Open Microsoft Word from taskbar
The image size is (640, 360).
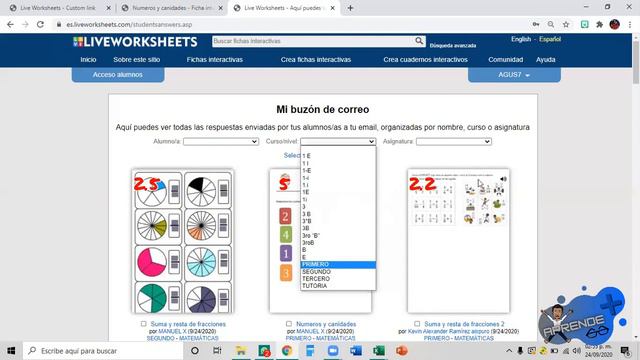click(x=356, y=351)
